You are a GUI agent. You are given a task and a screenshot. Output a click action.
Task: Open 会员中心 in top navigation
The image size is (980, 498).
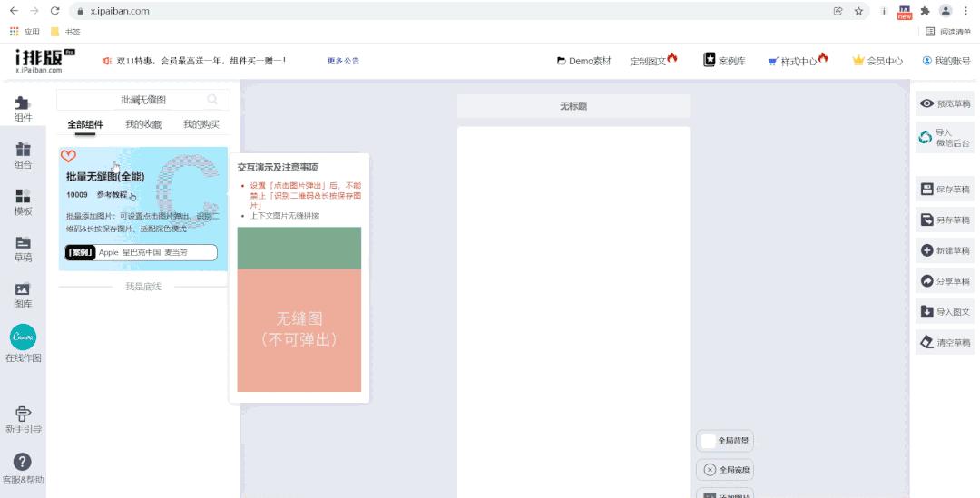[877, 61]
